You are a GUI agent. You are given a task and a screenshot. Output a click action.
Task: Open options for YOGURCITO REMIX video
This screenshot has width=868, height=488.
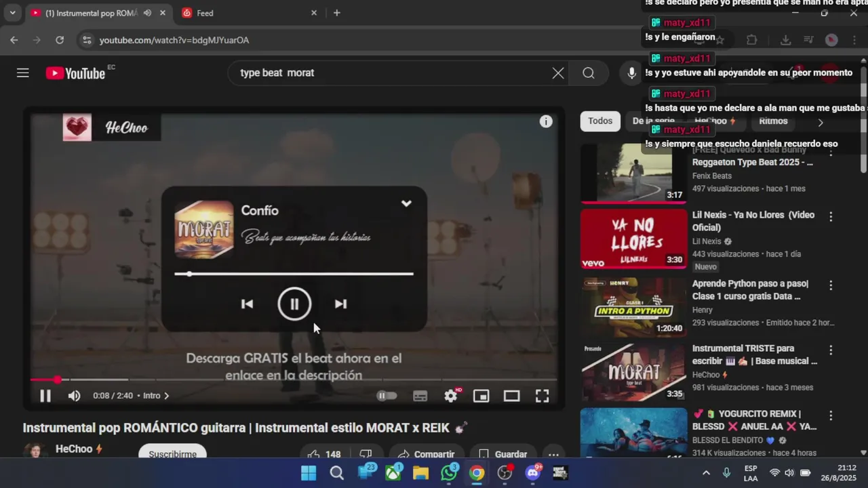831,415
